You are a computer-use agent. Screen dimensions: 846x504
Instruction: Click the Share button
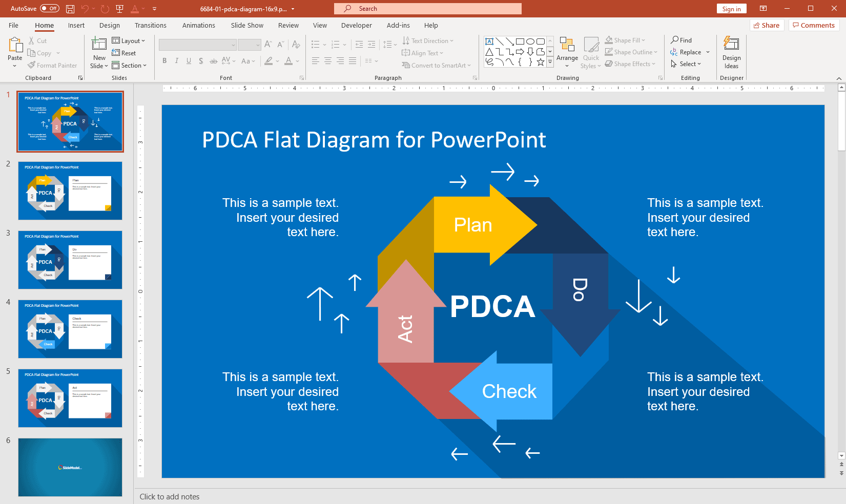click(x=767, y=25)
